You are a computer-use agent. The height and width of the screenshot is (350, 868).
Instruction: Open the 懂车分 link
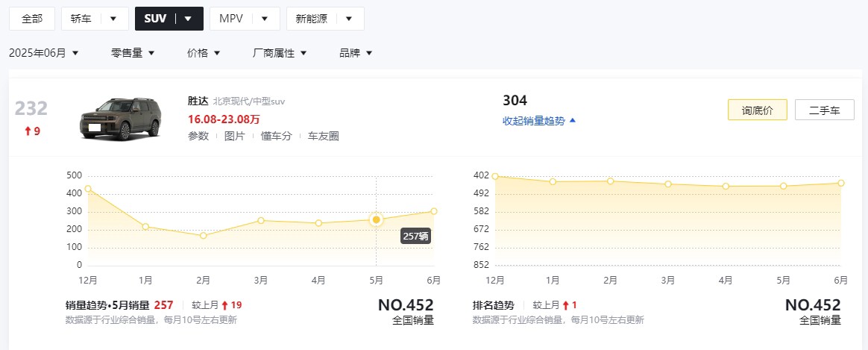(x=276, y=137)
